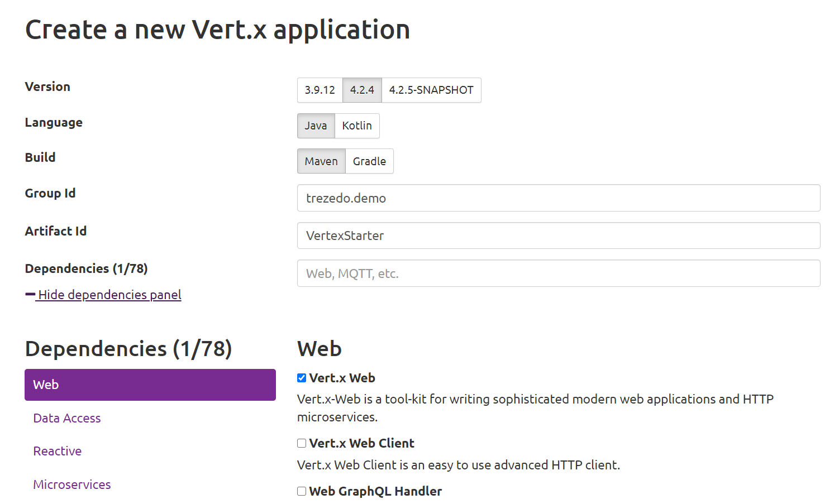Select Vert.x version 4.2.4

click(x=362, y=90)
